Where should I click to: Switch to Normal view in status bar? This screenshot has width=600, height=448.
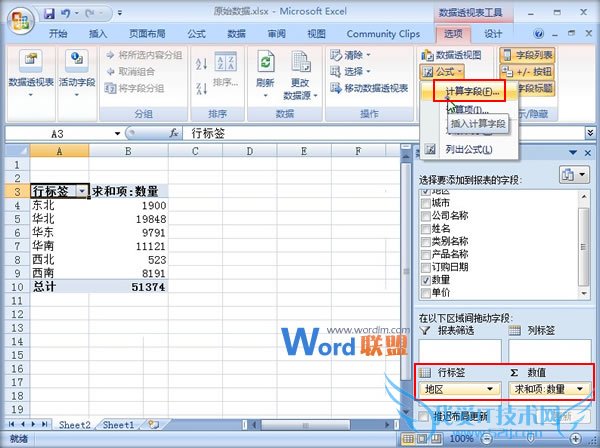[408, 438]
